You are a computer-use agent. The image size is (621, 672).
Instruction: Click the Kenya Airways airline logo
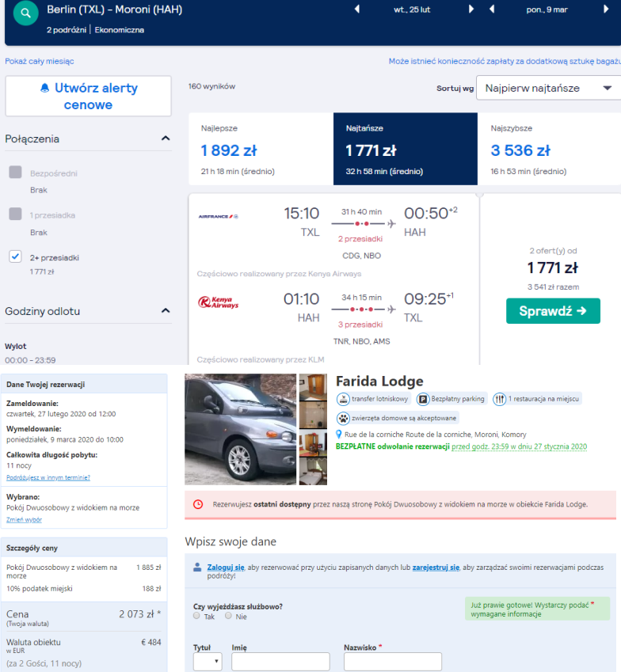218,302
